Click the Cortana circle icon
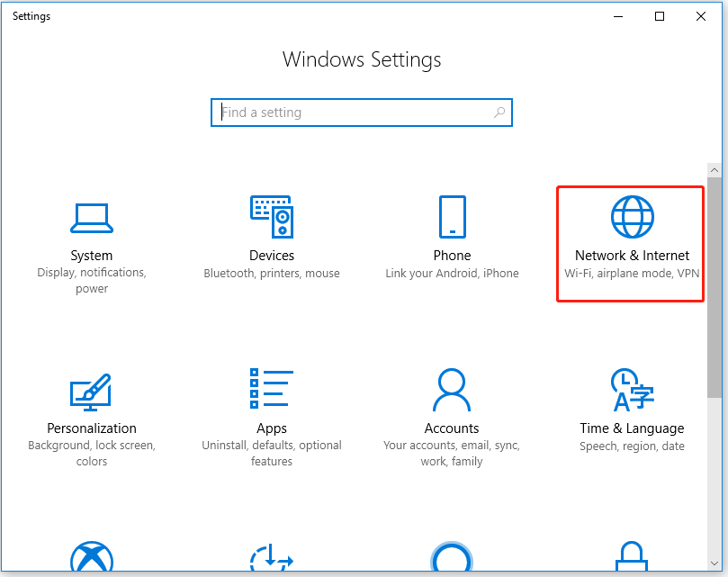728x577 pixels. click(452, 560)
